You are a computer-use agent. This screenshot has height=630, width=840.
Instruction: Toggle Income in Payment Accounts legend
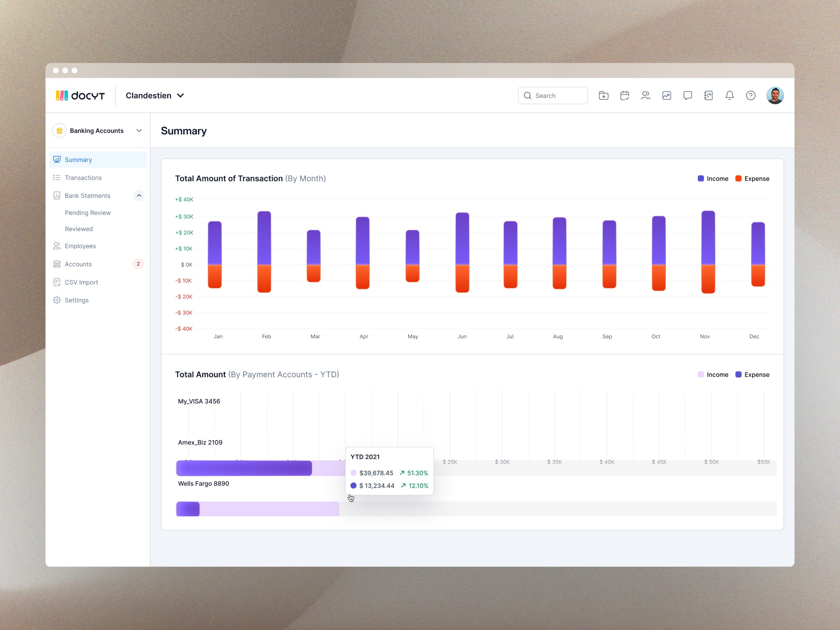713,374
